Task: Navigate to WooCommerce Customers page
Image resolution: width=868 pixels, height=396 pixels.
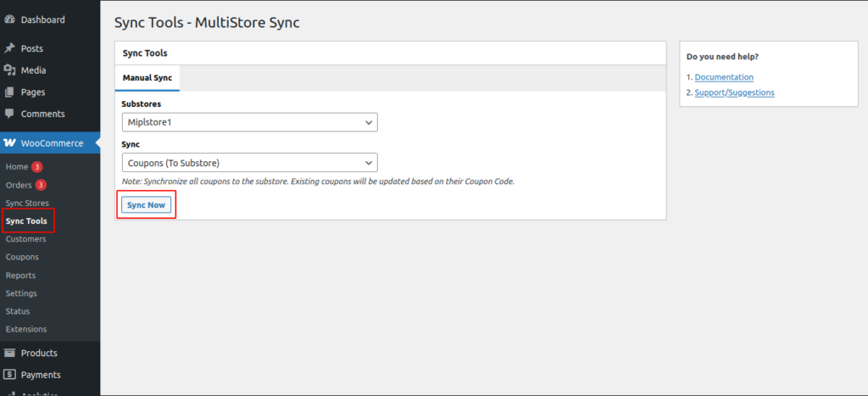Action: point(25,239)
